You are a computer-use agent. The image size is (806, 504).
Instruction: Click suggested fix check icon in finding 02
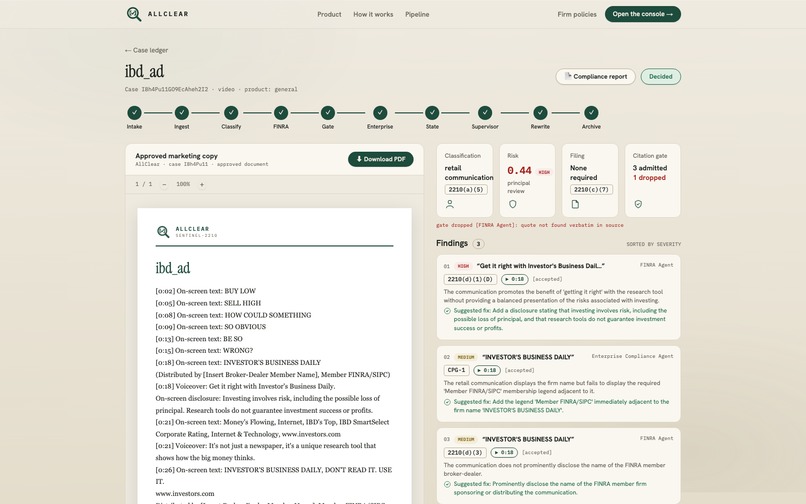coord(447,402)
